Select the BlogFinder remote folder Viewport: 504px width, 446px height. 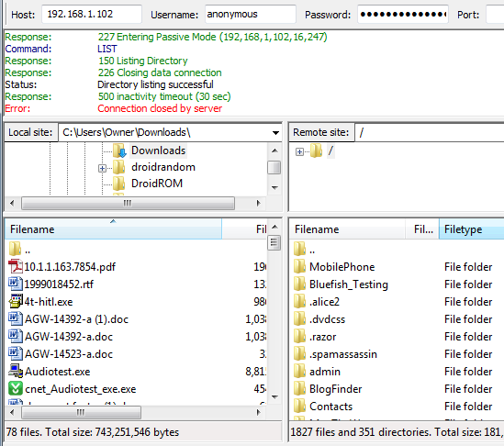click(x=336, y=389)
